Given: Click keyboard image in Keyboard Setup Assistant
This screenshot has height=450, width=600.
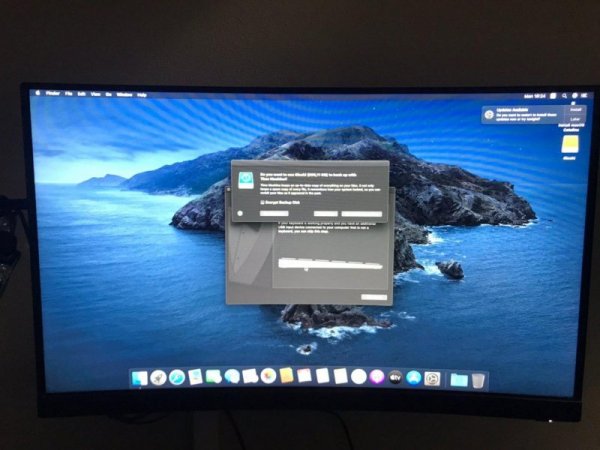Looking at the screenshot, I should click(330, 263).
